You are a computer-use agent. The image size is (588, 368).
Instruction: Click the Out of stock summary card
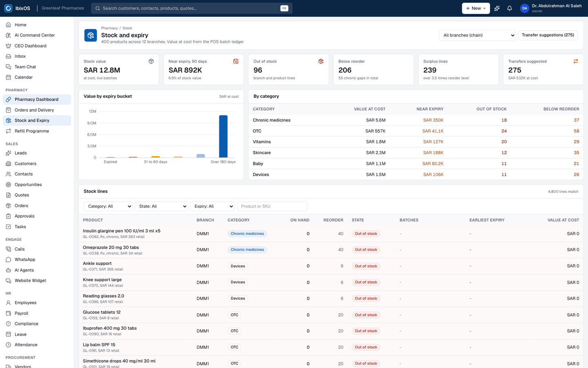[x=288, y=70]
